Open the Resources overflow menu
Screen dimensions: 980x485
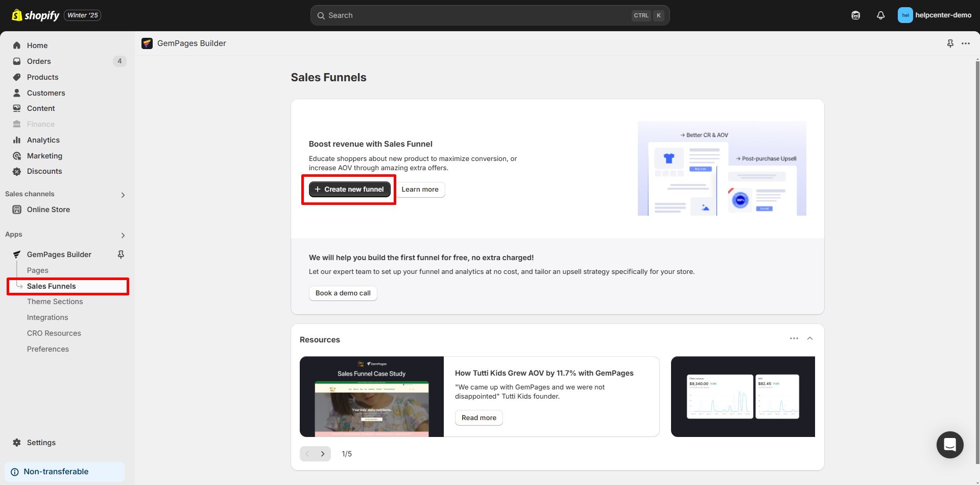794,338
